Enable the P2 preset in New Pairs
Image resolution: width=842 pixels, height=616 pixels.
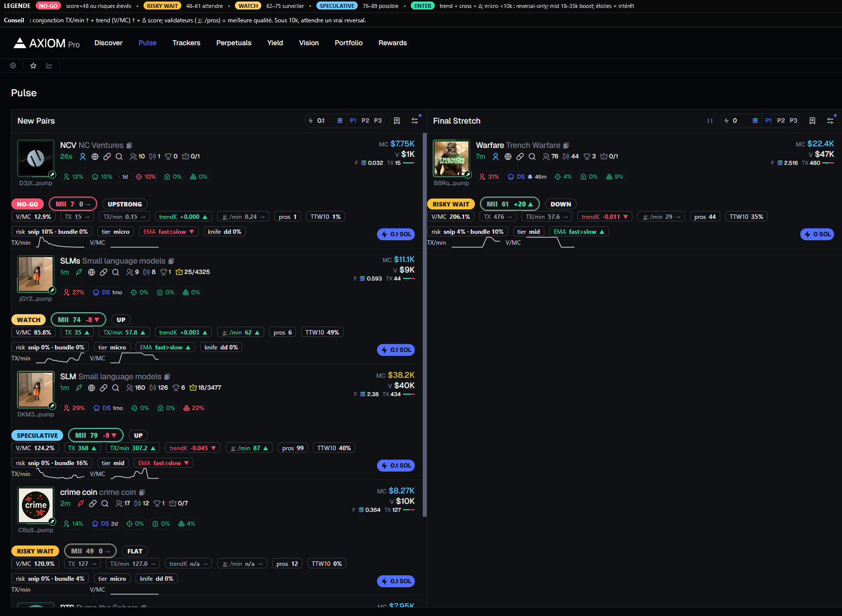click(x=366, y=120)
